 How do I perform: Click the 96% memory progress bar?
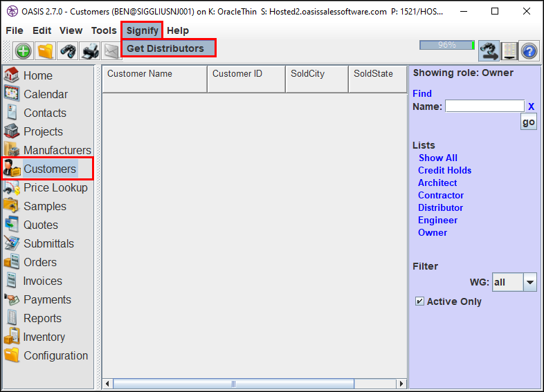coord(447,45)
